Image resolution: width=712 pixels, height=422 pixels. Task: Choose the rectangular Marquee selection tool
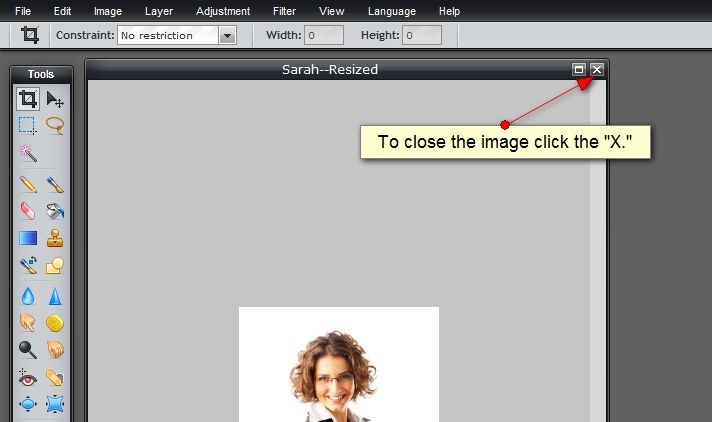pos(27,125)
